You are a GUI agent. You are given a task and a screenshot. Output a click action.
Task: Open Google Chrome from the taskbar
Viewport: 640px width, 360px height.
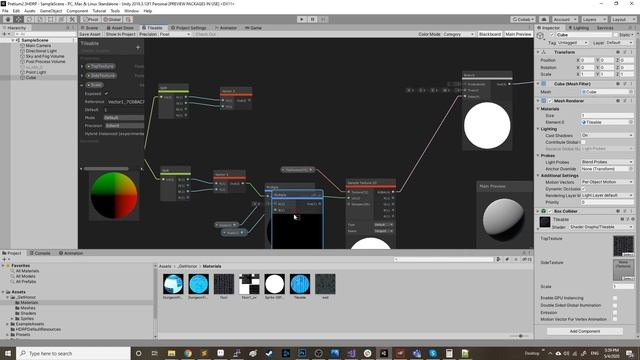(x=188, y=353)
